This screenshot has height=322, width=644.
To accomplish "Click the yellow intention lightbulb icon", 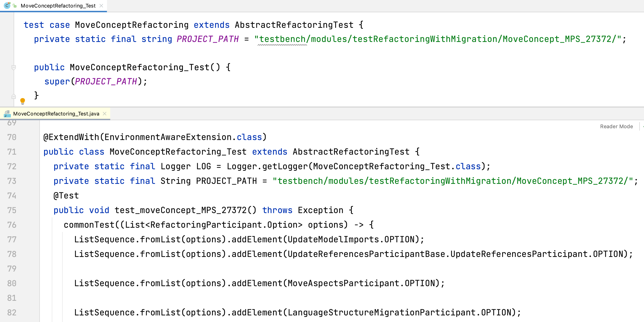I will 23,101.
